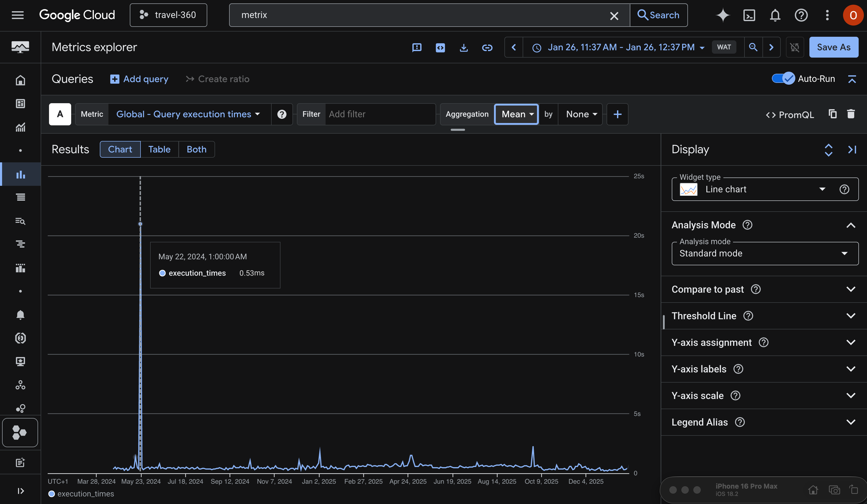The image size is (867, 504).
Task: Click the Add filter input field
Action: 378,114
